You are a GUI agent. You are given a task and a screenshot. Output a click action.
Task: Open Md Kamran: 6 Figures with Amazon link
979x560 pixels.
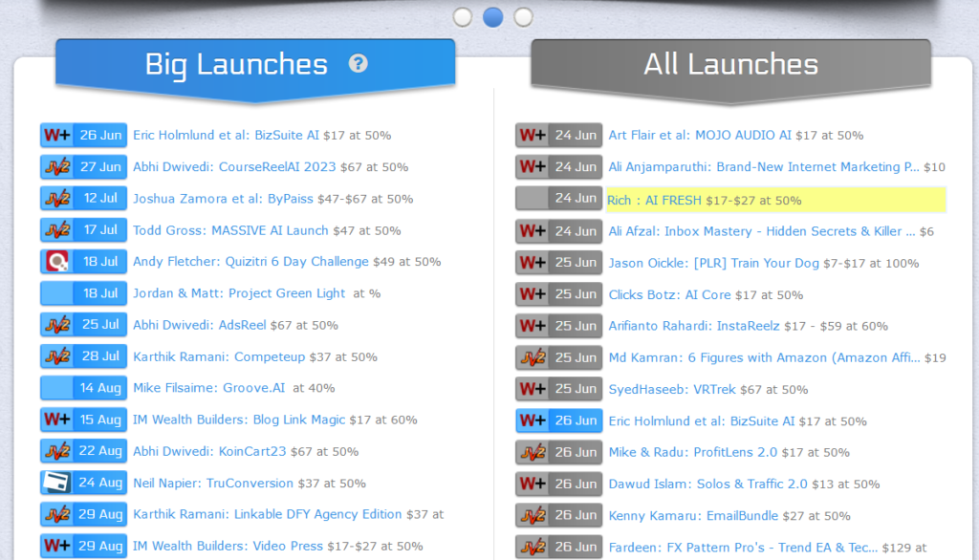764,357
